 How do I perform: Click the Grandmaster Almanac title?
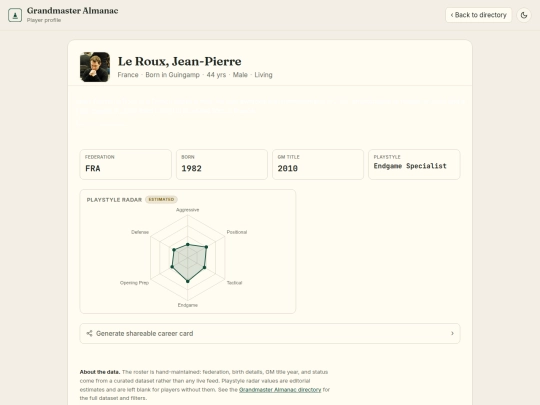coord(73,11)
